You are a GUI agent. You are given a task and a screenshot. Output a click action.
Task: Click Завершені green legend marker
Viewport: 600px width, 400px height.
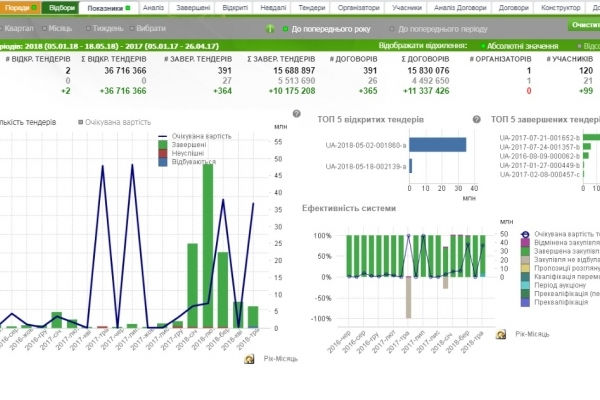coord(164,145)
